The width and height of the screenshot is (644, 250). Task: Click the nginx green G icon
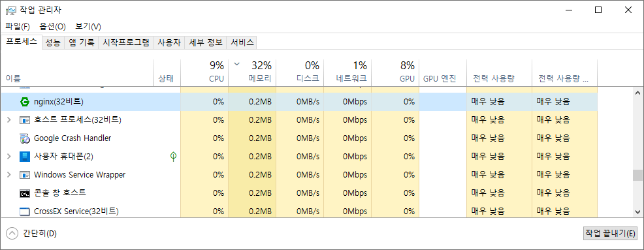[x=25, y=102]
